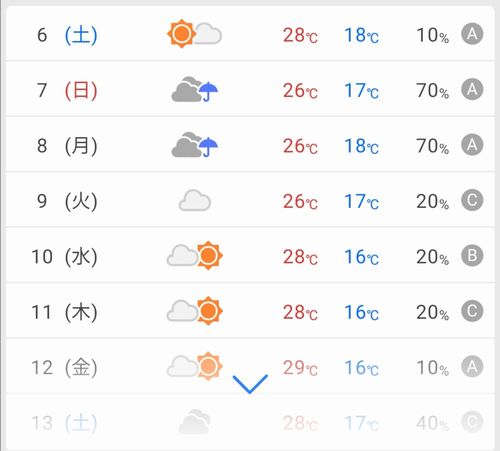500x451 pixels.
Task: Click 70% rain chance on day 8
Action: click(x=432, y=146)
